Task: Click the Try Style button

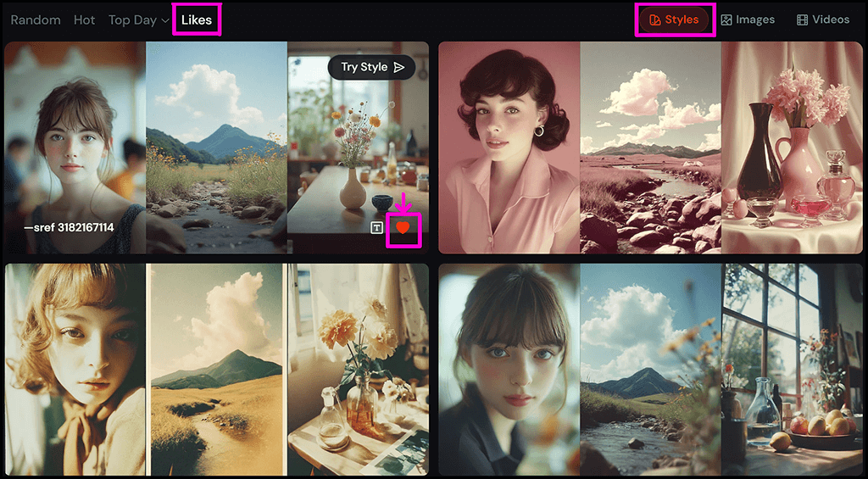Action: point(371,67)
